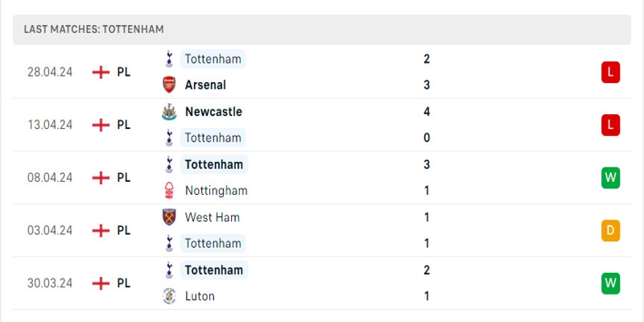644x322 pixels.
Task: Click the Newcastle club crest icon
Action: 169,112
